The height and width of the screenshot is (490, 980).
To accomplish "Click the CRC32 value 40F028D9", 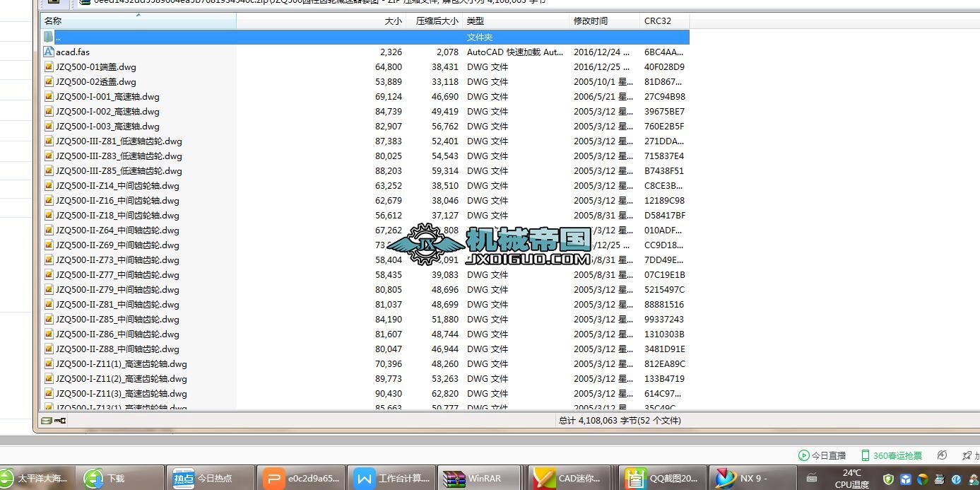I will pos(664,66).
